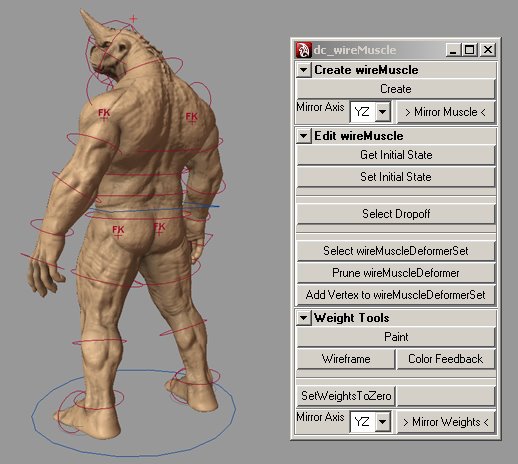Click the Select Dropoff button
Viewport: 518px width, 464px height.
coord(396,214)
